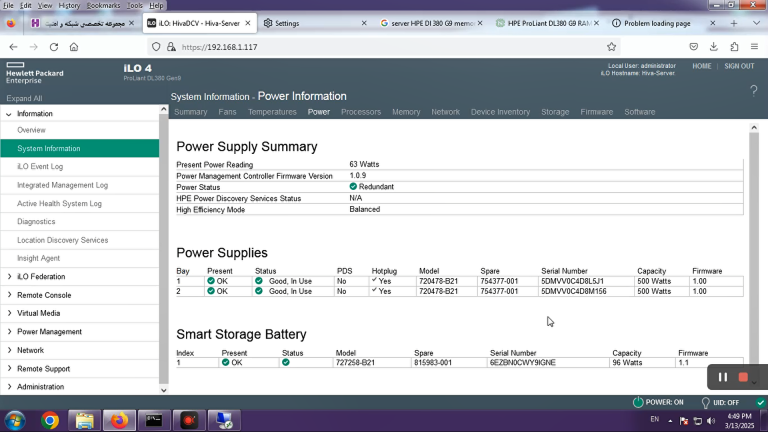Click the main content scroll up arrow
This screenshot has width=768, height=432.
754,127
